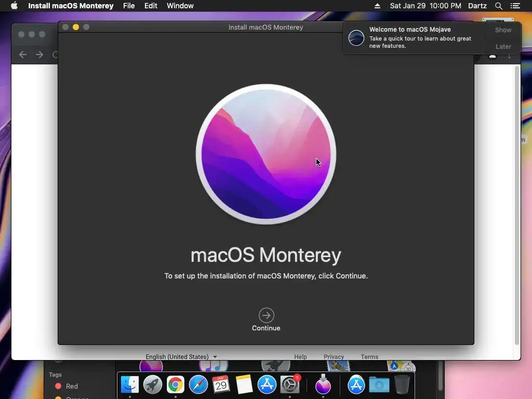The width and height of the screenshot is (532, 399).
Task: Click the Install macOS Monterey Dock icon
Action: [323, 384]
